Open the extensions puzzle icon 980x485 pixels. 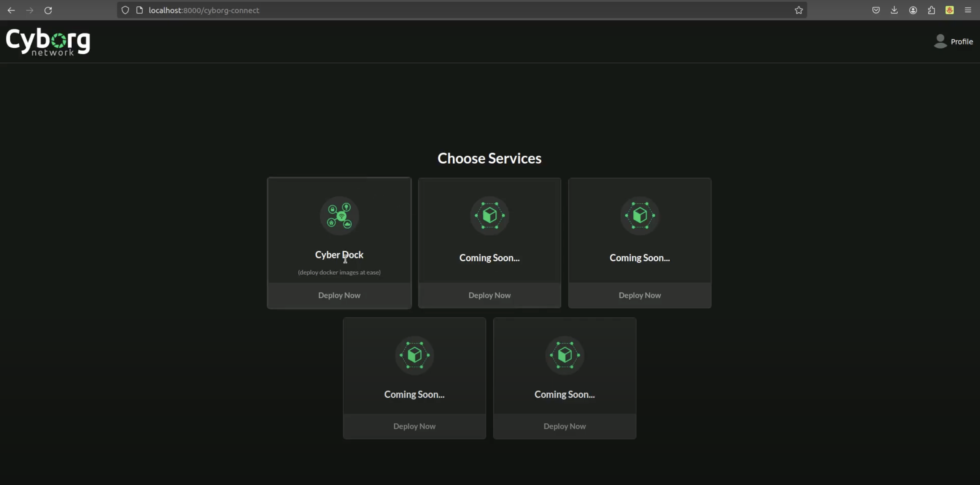(x=931, y=10)
